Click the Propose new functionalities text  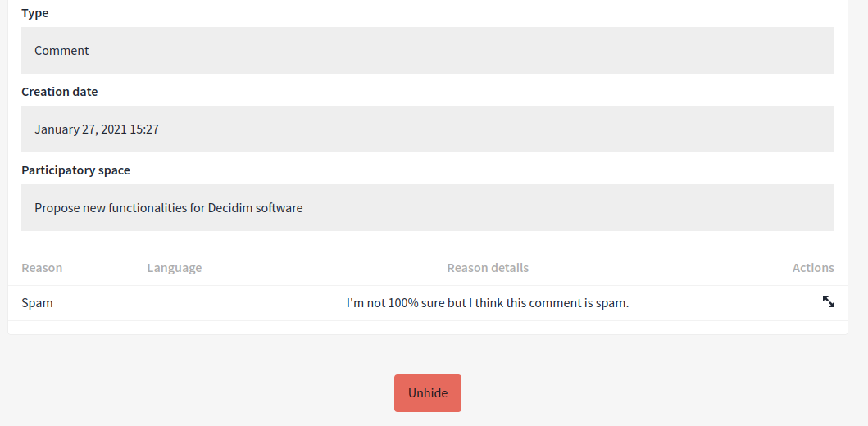120,208
